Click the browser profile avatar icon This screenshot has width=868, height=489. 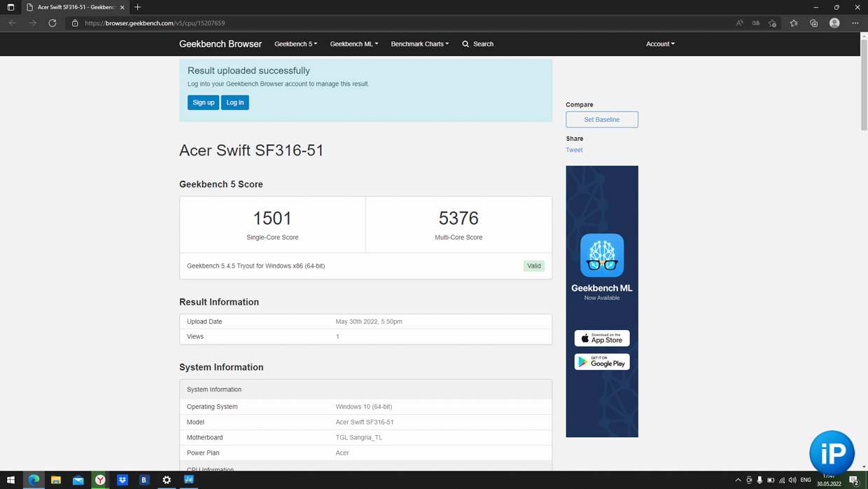834,23
